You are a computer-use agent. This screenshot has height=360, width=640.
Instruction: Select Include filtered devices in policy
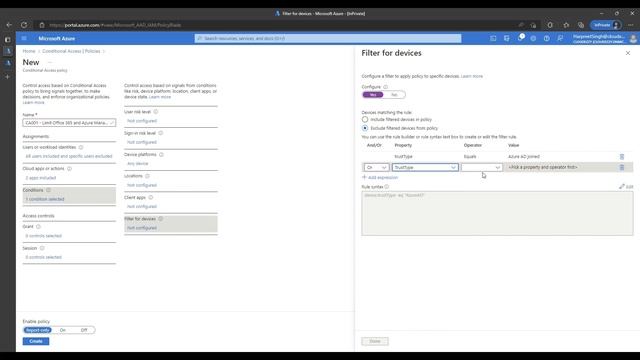pos(365,119)
